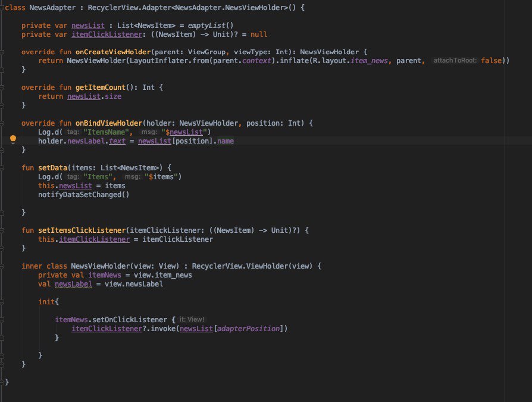Click the italic item_news layout reference
This screenshot has width=532, height=402.
tap(369, 61)
